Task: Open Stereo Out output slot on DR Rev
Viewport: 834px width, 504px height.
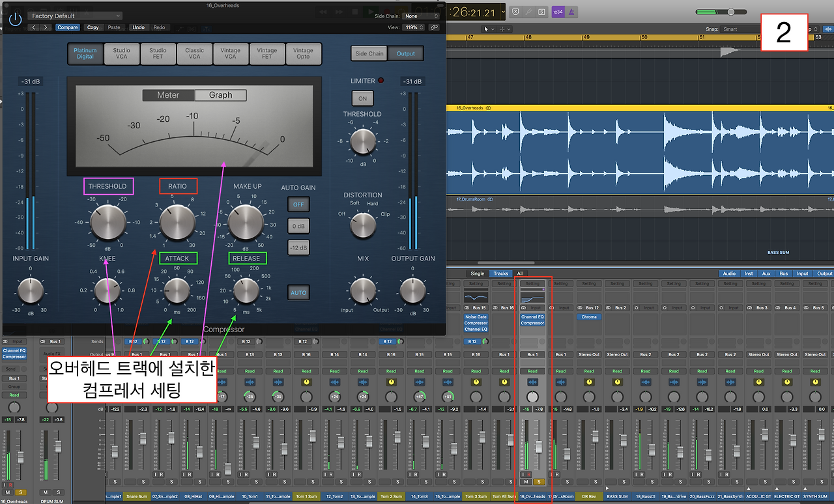Action: (589, 355)
